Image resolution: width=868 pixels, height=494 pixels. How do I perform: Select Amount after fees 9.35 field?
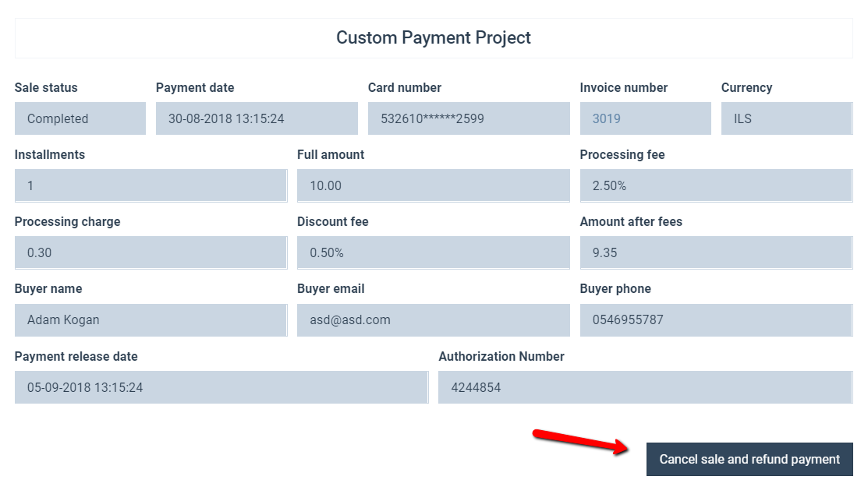click(717, 252)
